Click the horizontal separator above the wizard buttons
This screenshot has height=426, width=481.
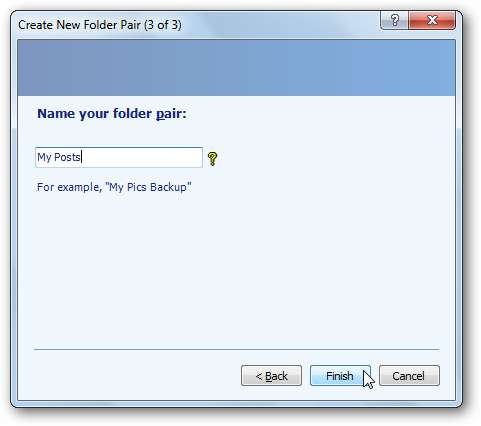(x=237, y=350)
